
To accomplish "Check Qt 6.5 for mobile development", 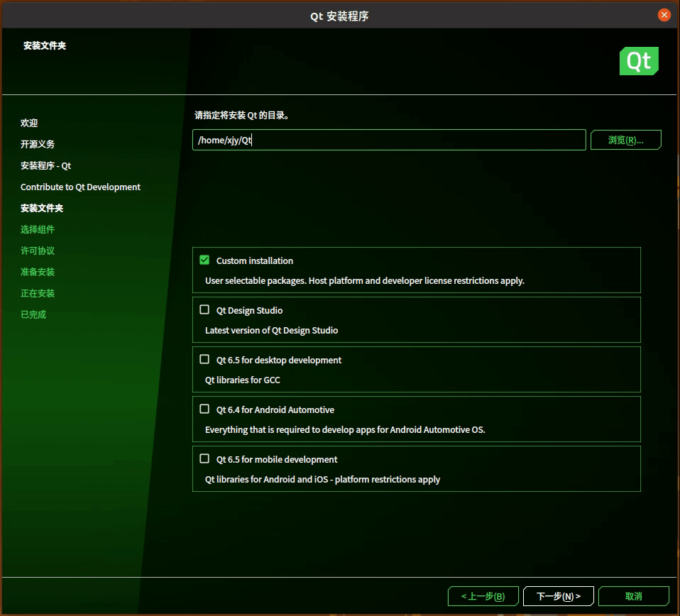I will [204, 458].
